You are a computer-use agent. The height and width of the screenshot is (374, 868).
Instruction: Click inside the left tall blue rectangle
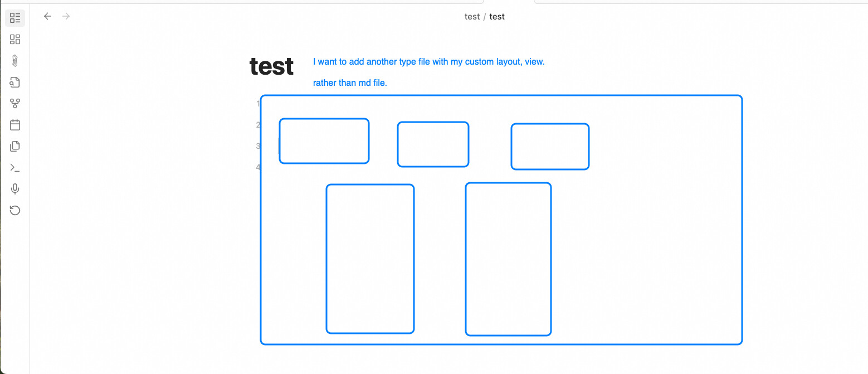pos(370,259)
